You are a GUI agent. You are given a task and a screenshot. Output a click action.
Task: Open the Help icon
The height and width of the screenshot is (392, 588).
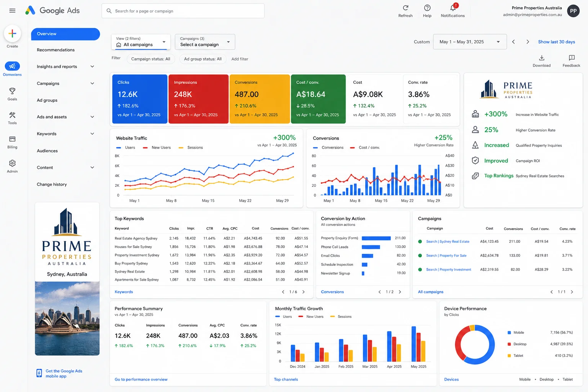click(x=427, y=8)
